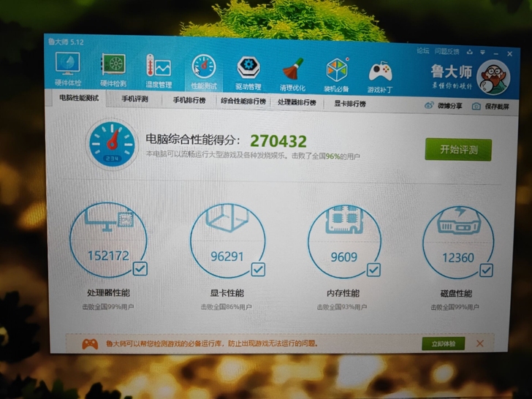Select 性能测试 performance test icon
The width and height of the screenshot is (532, 399).
click(204, 72)
